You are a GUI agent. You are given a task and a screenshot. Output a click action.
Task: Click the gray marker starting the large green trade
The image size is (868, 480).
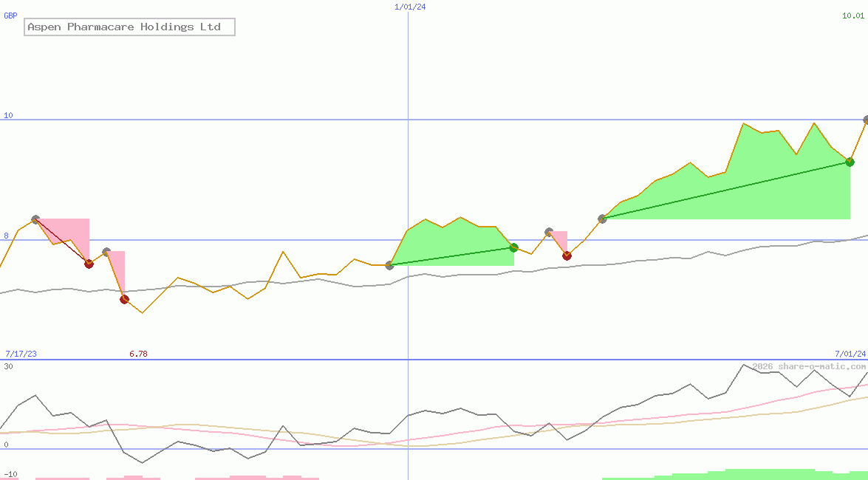pos(602,219)
